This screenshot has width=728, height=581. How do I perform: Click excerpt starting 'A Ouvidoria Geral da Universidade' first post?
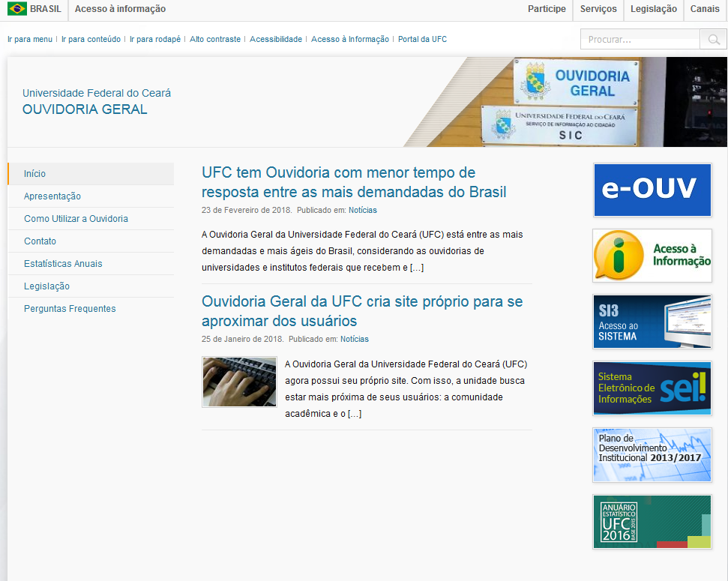[362, 251]
